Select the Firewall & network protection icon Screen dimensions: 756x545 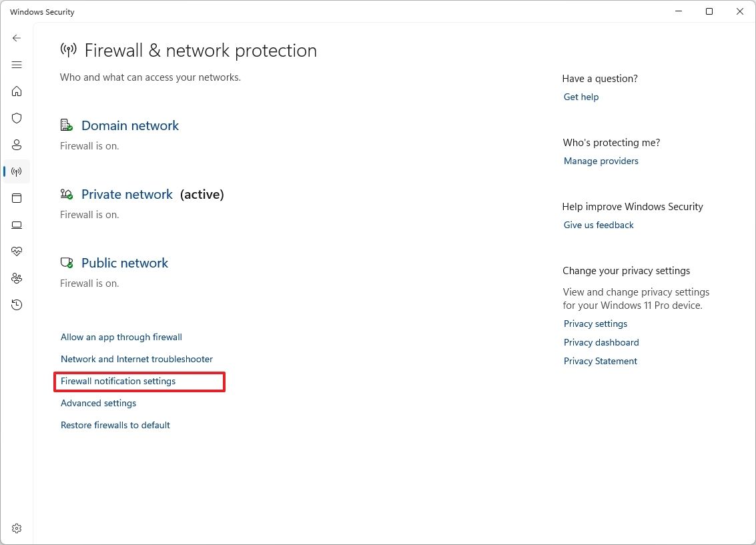pyautogui.click(x=17, y=171)
